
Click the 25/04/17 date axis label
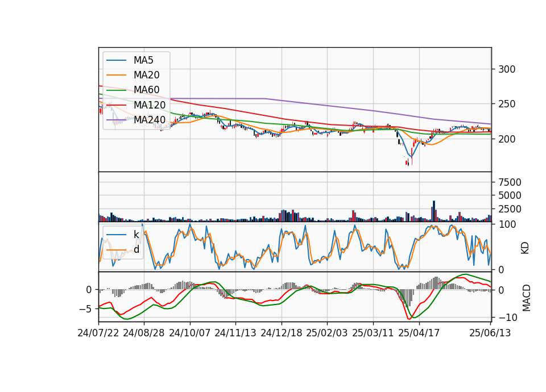[x=419, y=333]
